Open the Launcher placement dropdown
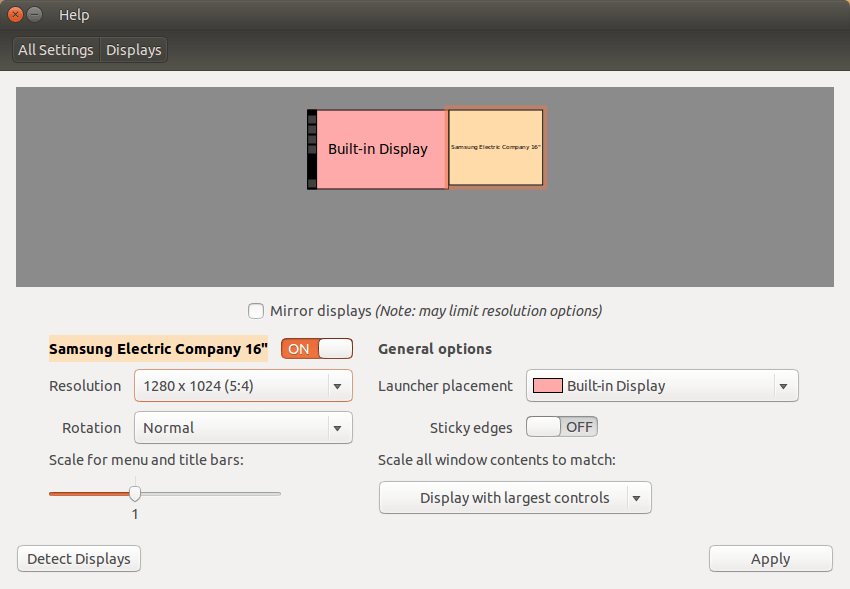 point(662,385)
